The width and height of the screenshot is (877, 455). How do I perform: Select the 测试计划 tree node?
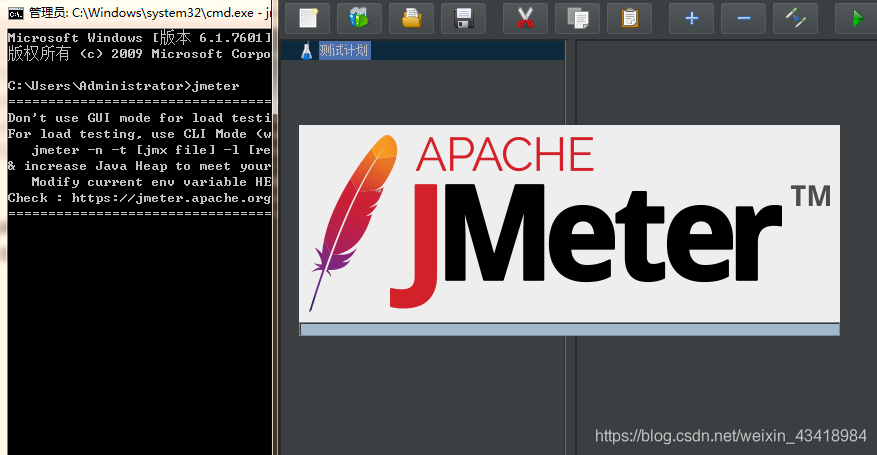pos(344,50)
